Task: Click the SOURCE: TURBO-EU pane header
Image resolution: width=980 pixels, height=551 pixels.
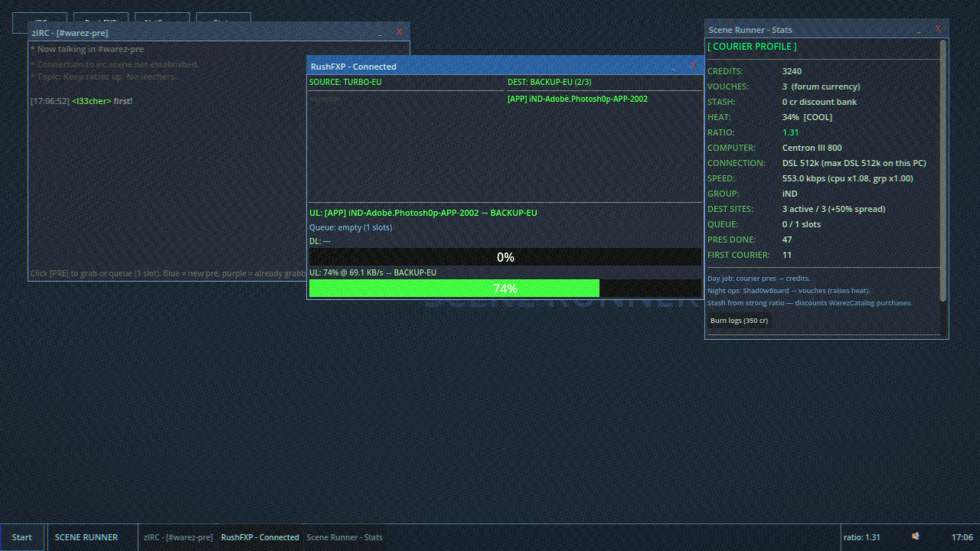Action: pos(345,82)
